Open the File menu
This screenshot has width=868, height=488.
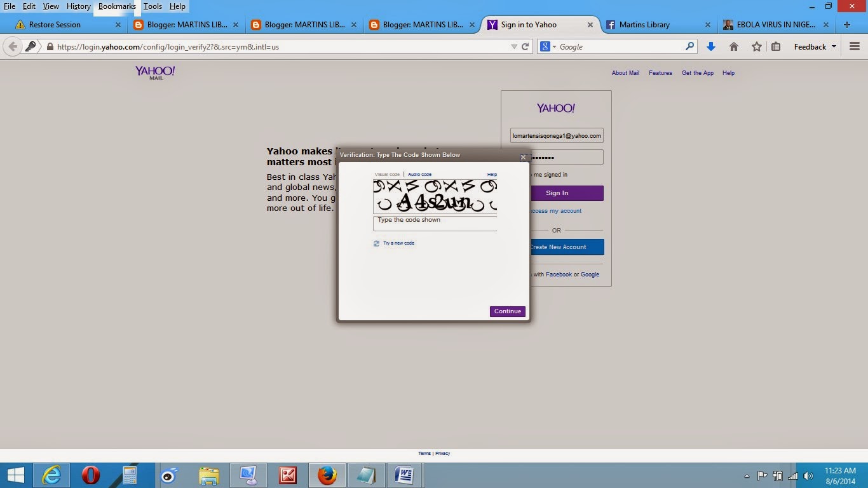pos(10,6)
